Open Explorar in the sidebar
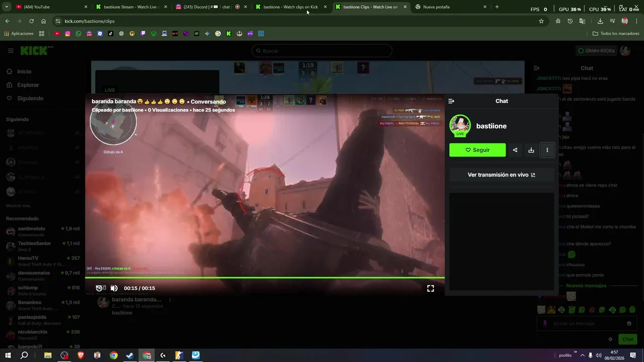The image size is (644, 362). [x=28, y=85]
